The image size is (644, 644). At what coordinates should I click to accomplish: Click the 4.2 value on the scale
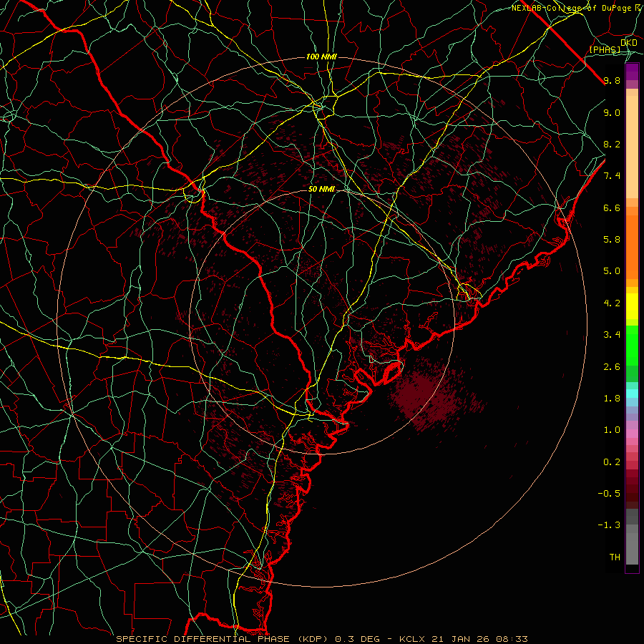tap(612, 303)
